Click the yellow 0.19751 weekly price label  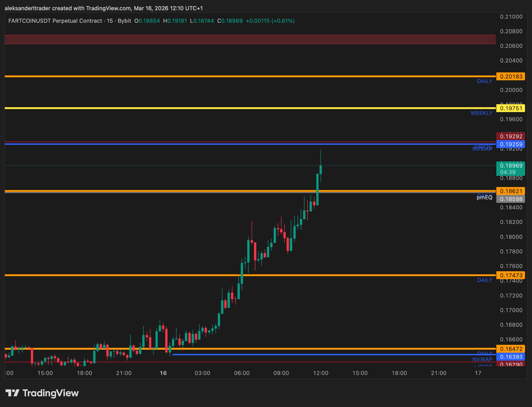tap(510, 108)
